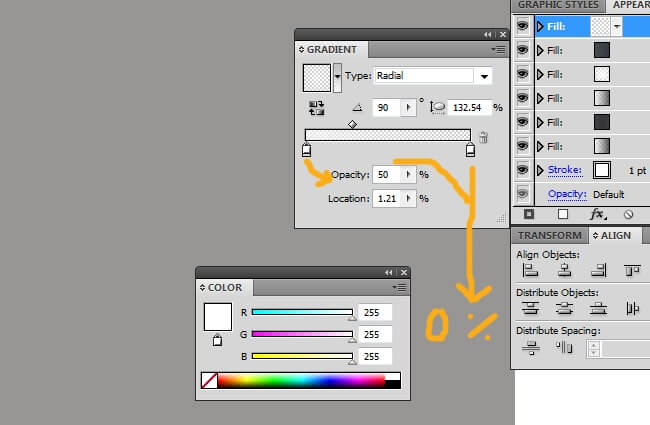The image size is (650, 425).
Task: Toggle eye of the highlighted top Fill row
Action: click(522, 26)
